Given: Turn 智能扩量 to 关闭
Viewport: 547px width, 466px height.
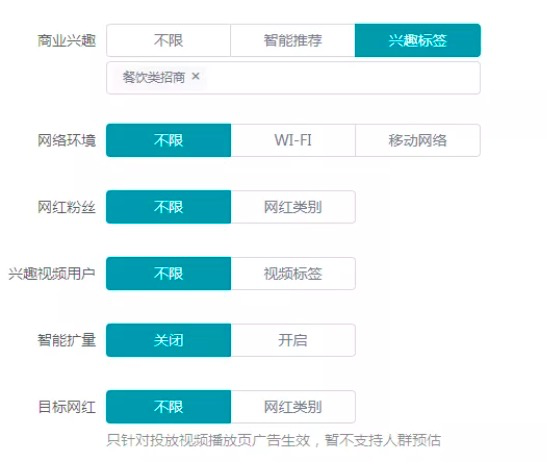Looking at the screenshot, I should tap(168, 340).
